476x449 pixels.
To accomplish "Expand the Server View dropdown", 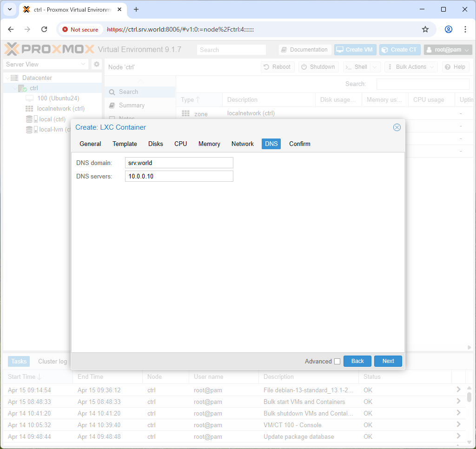I will (x=83, y=64).
